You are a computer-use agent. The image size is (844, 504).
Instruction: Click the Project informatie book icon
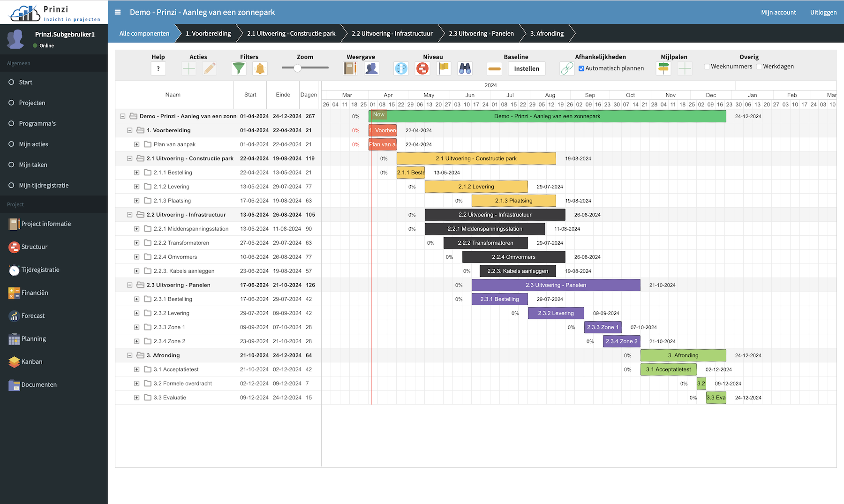click(14, 224)
